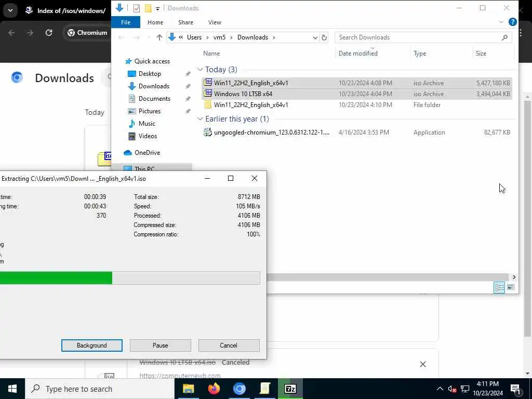Open the Windows Start menu
This screenshot has height=399, width=532.
[12, 389]
